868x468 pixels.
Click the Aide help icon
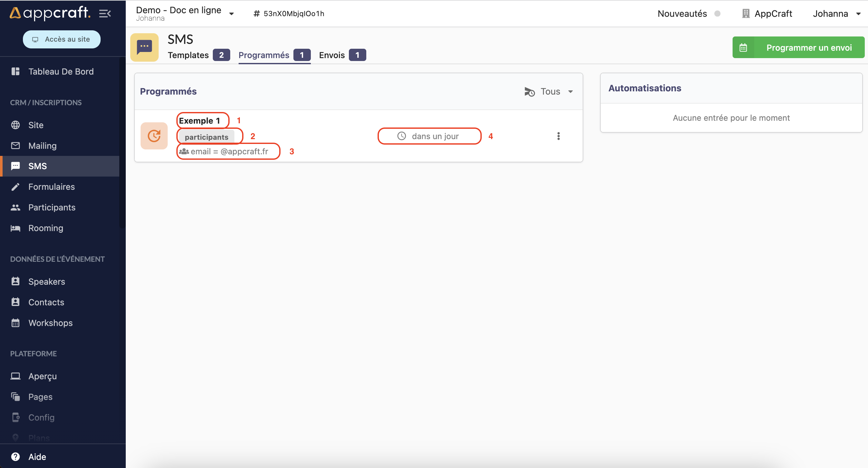click(15, 456)
